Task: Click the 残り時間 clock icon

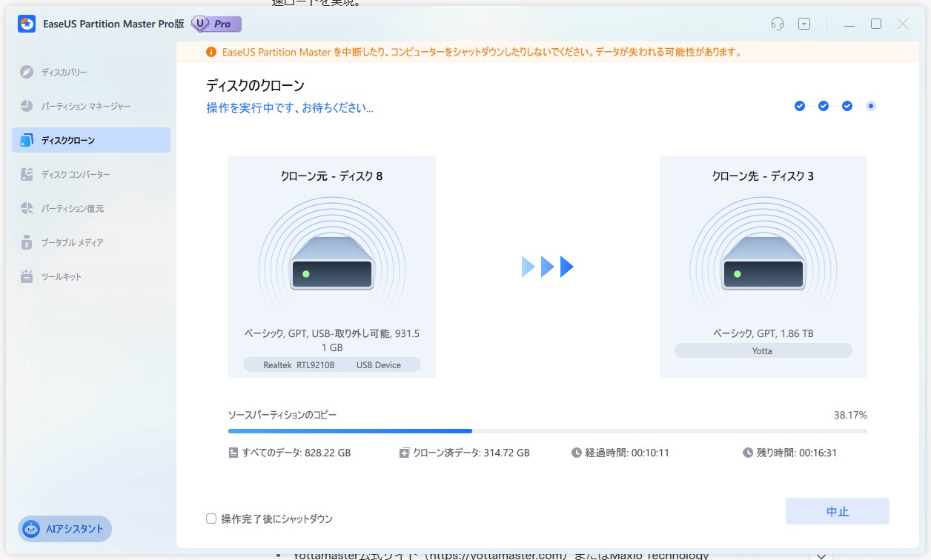Action: 748,453
